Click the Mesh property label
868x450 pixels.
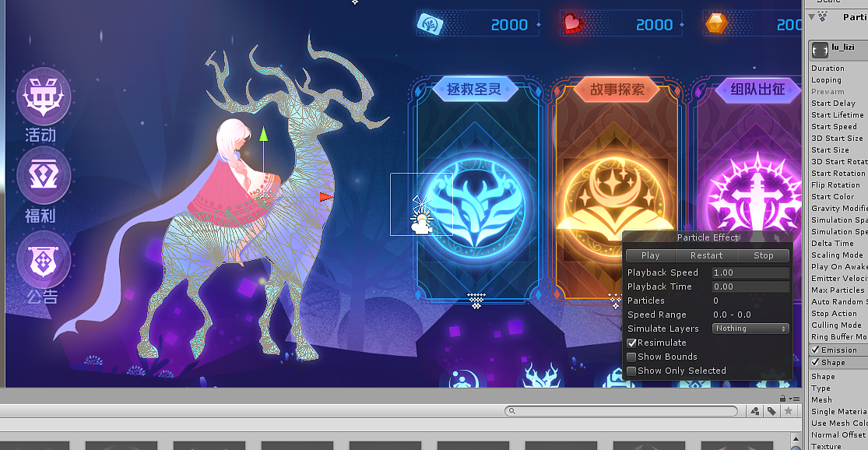[x=821, y=399]
